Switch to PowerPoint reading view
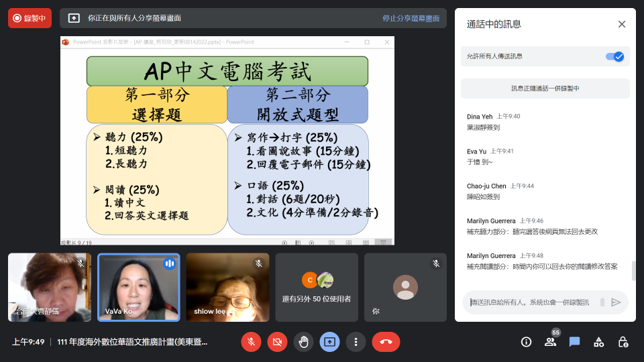Viewport: 644px width, 362px height. (x=366, y=243)
